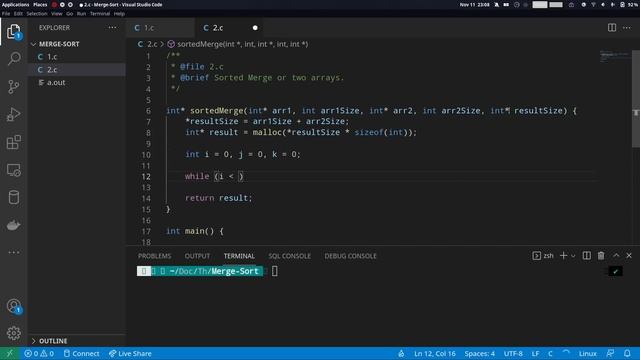Image resolution: width=640 pixels, height=360 pixels.
Task: Open the Extensions view
Action: 13,142
